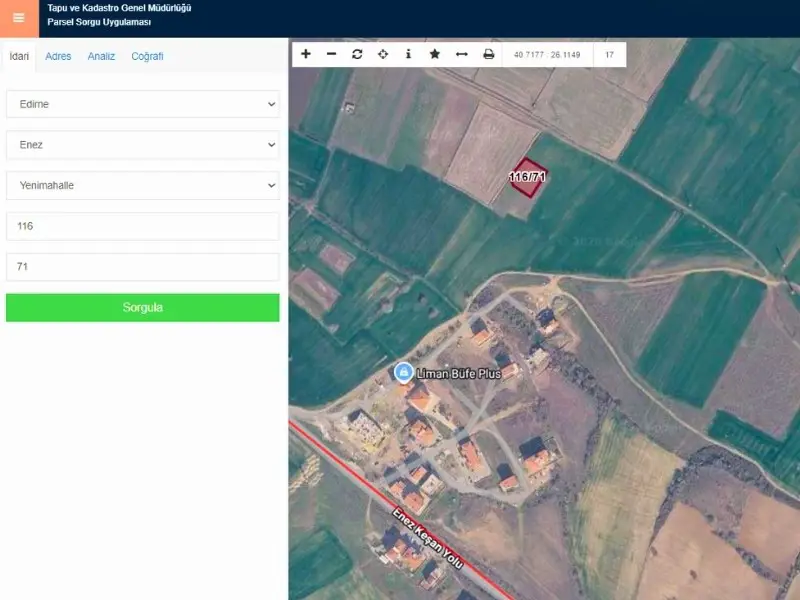Click the Liman Büfe Plus map pin
This screenshot has width=800, height=600.
point(404,372)
